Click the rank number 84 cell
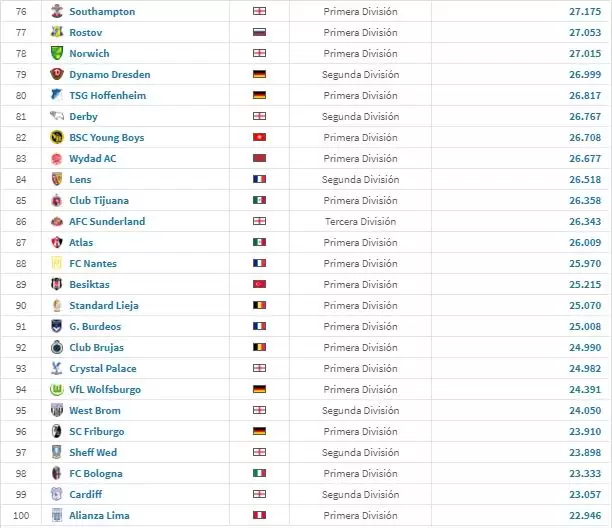 tap(20, 179)
